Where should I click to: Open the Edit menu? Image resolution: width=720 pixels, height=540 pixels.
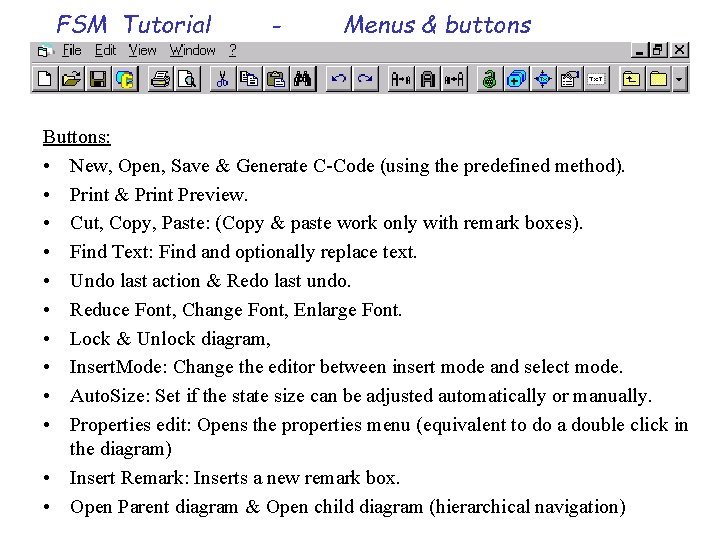[105, 50]
